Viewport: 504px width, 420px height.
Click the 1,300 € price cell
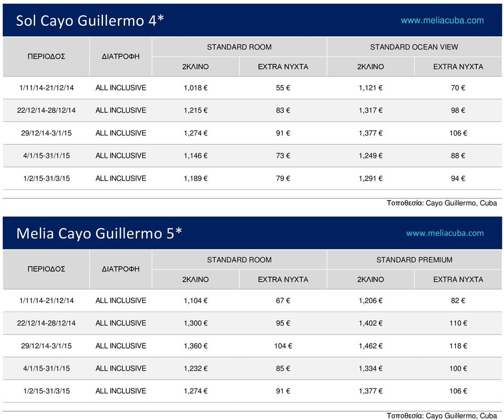pyautogui.click(x=195, y=323)
